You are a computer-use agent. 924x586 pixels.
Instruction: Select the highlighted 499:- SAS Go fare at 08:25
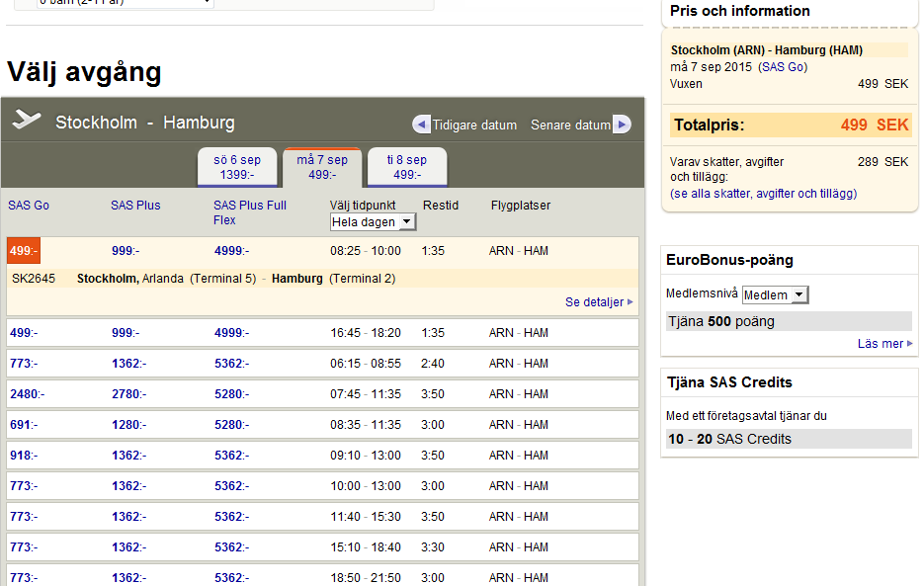[24, 251]
